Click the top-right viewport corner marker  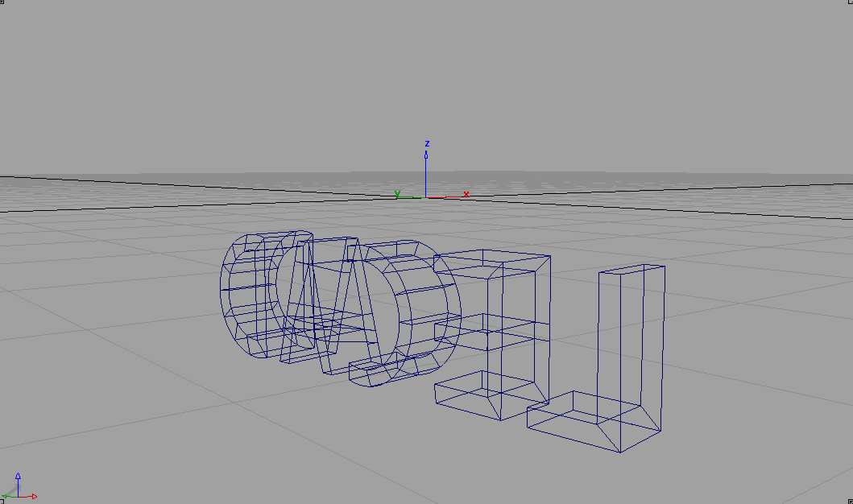pos(850,2)
